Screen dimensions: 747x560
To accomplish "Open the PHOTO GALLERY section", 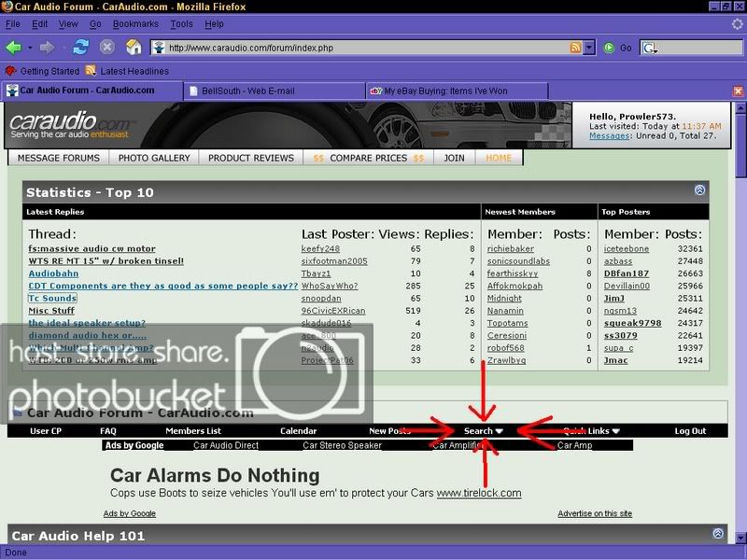I will pyautogui.click(x=154, y=158).
